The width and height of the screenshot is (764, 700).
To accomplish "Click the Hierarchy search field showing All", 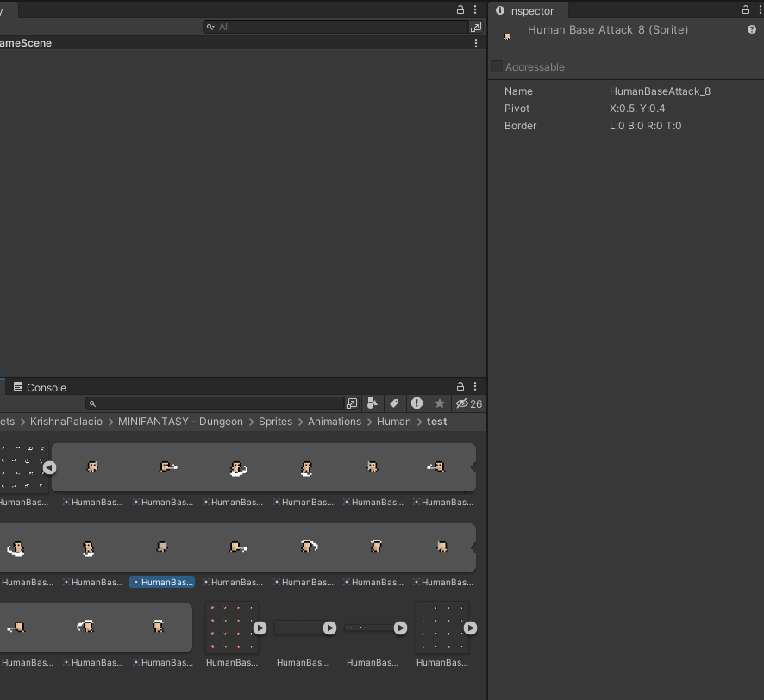I will point(335,27).
